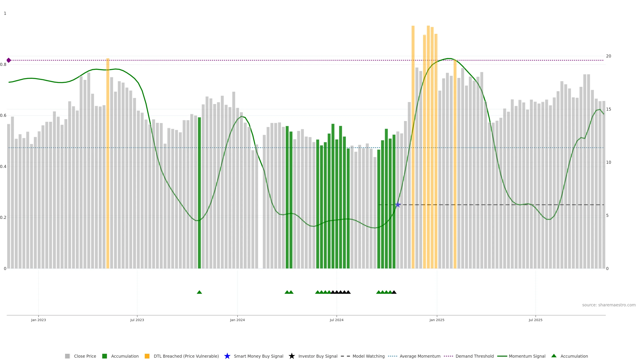Image resolution: width=644 pixels, height=362 pixels.
Task: Click the Jul 2025 axis label
Action: [535, 320]
